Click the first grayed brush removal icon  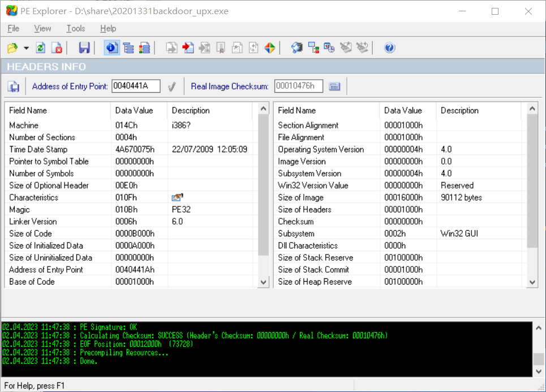346,48
